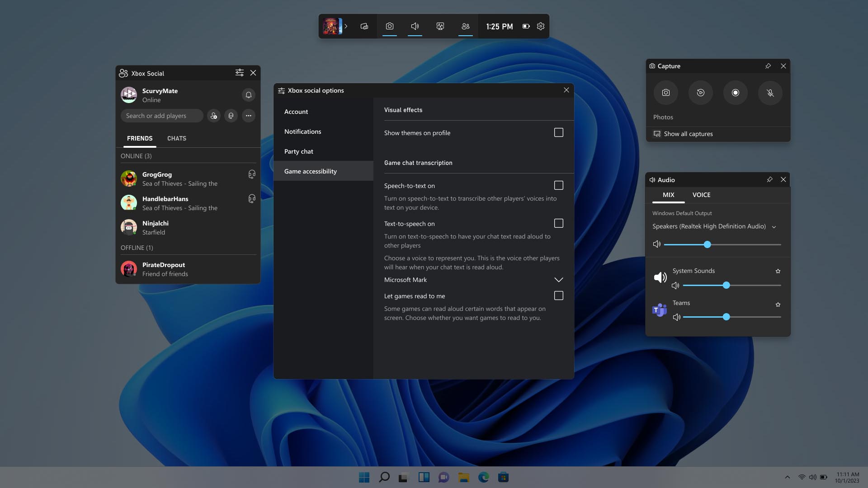Viewport: 868px width, 488px height.
Task: Open the Performance widget on the Game Bar
Action: click(440, 26)
